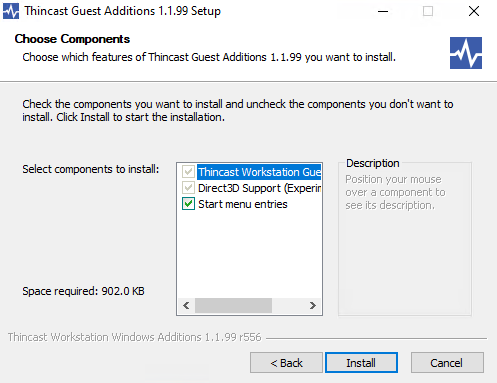Go back with the < Back button
Viewport: 497px width, 383px height.
[x=286, y=362]
